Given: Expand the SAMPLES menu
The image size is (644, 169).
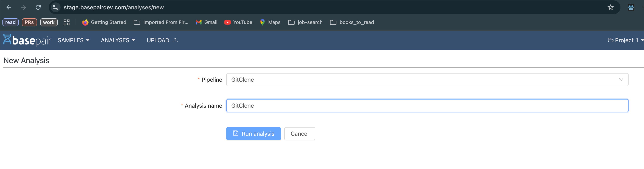Looking at the screenshot, I should click(74, 40).
